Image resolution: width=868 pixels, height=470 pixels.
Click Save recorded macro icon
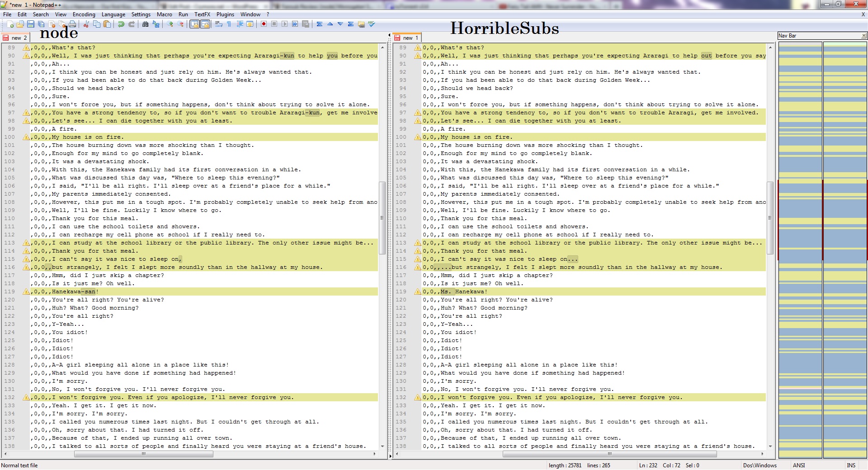click(306, 24)
